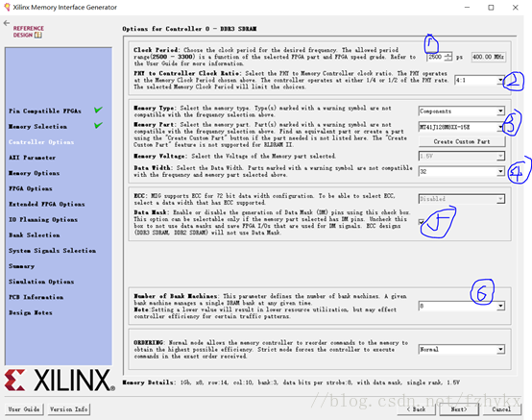This screenshot has width=532, height=420.
Task: Close the Memory Interface Generator window
Action: coord(515,7)
